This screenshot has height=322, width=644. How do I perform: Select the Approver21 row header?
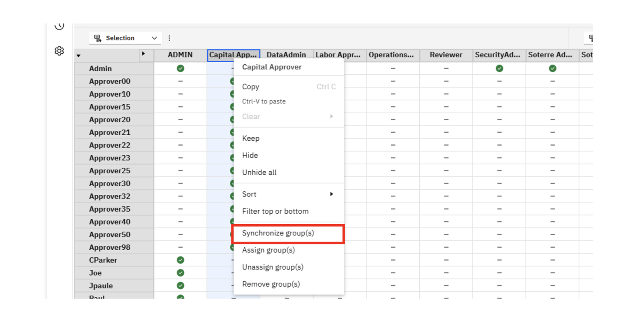(114, 133)
